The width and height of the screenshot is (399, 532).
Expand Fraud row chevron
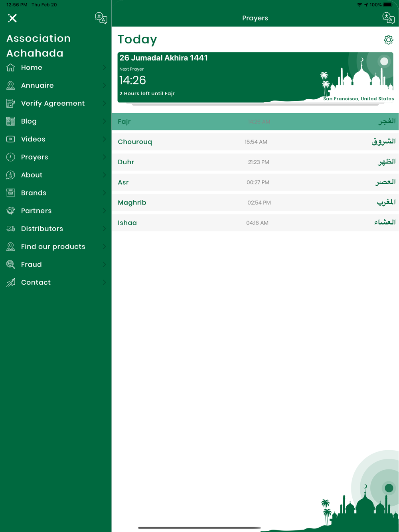coord(105,264)
